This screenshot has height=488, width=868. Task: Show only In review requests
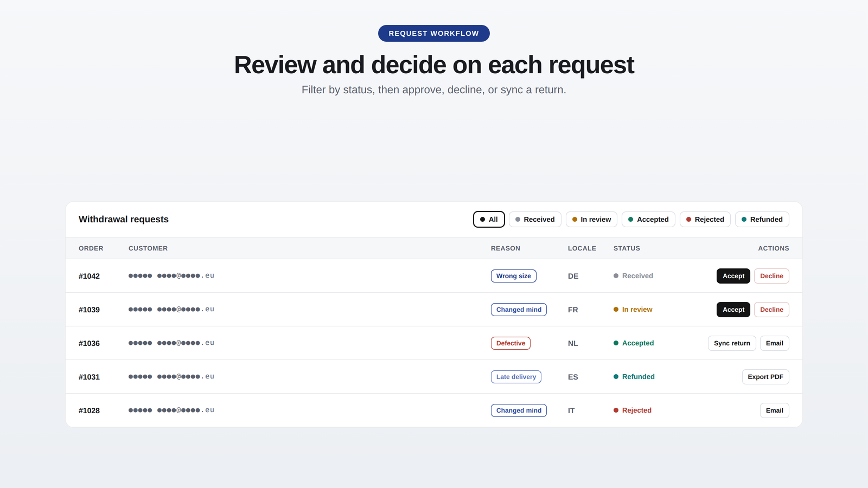point(591,220)
